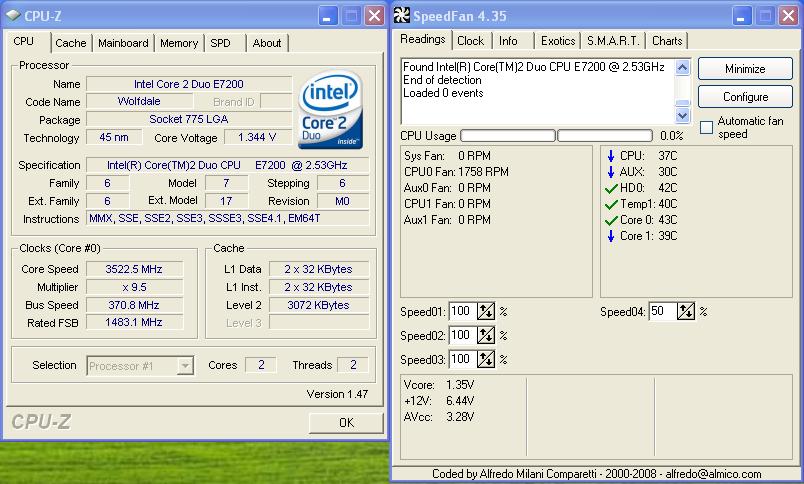Click the blue arrow beside Core 1 temperature
This screenshot has height=484, width=804.
point(610,236)
